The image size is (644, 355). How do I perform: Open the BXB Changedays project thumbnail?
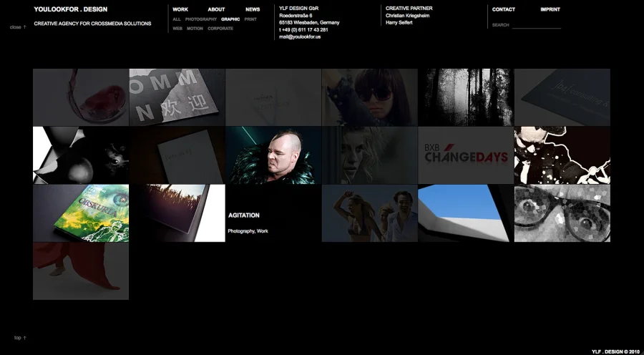[x=466, y=155]
